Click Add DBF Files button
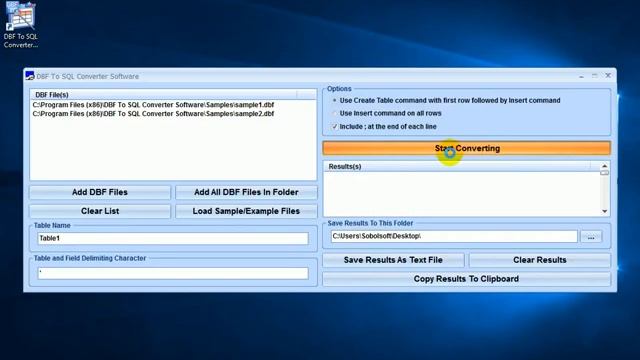Viewport: 640px width, 360px height. (x=100, y=192)
